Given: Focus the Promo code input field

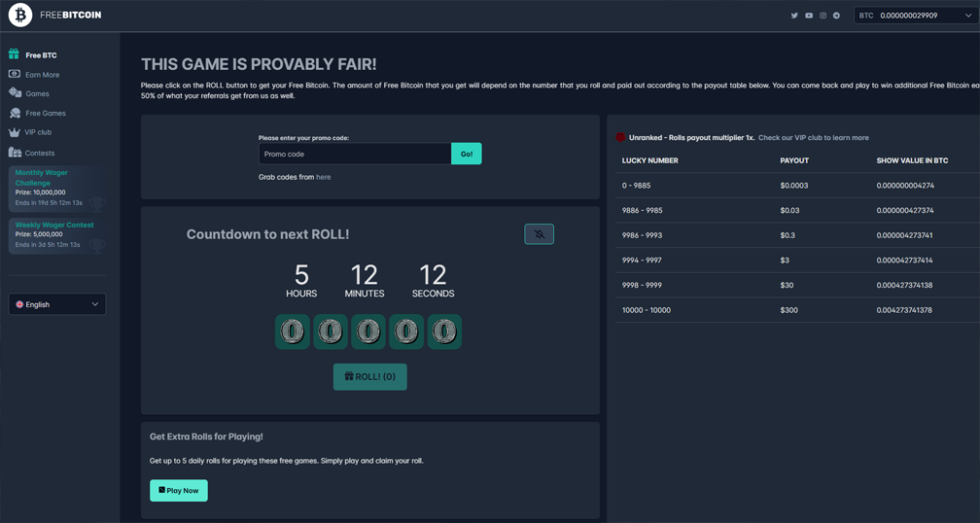Looking at the screenshot, I should pos(355,154).
